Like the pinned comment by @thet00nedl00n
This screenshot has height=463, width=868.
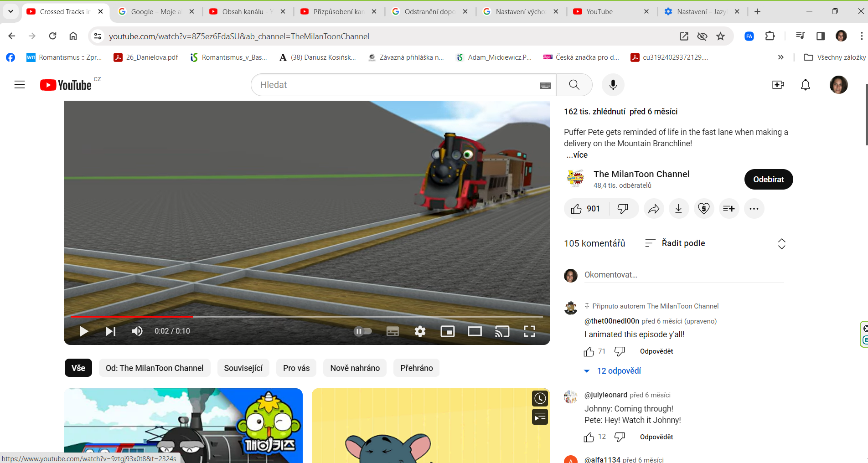coord(589,351)
